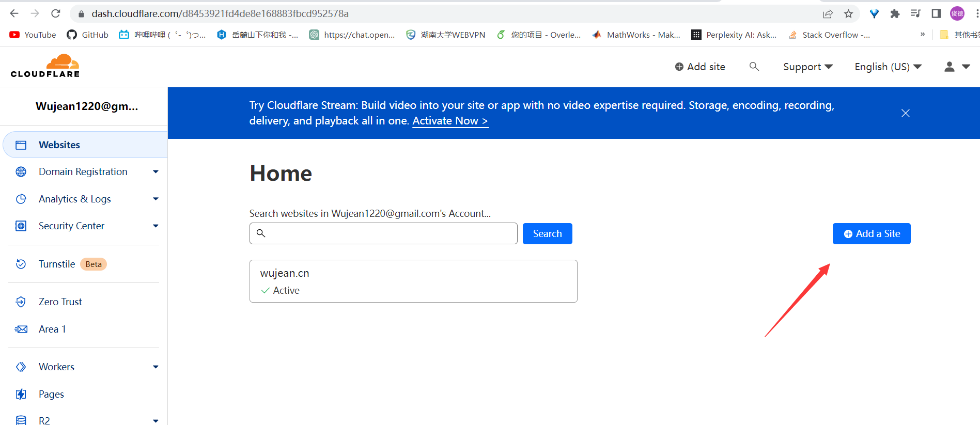Click the Zero Trust shield icon
This screenshot has height=425, width=980.
[x=21, y=302]
